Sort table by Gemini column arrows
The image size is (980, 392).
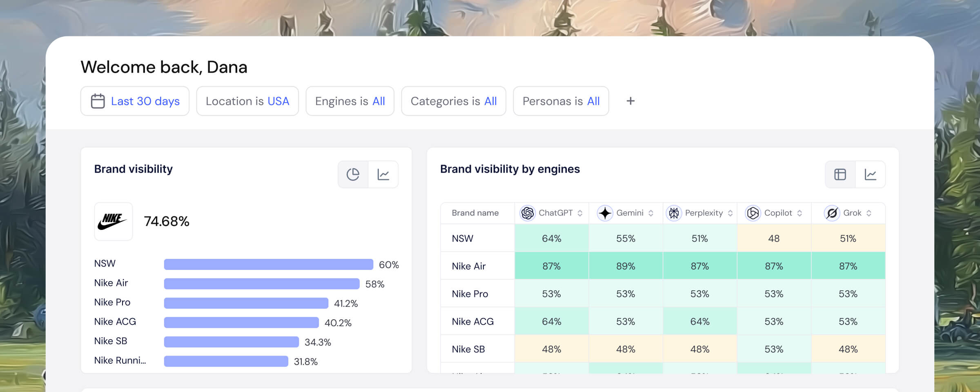tap(651, 213)
